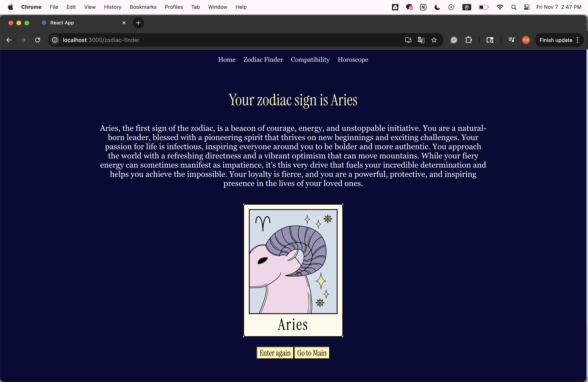Open the Bookmarks menu
This screenshot has height=382, width=588.
pos(143,7)
